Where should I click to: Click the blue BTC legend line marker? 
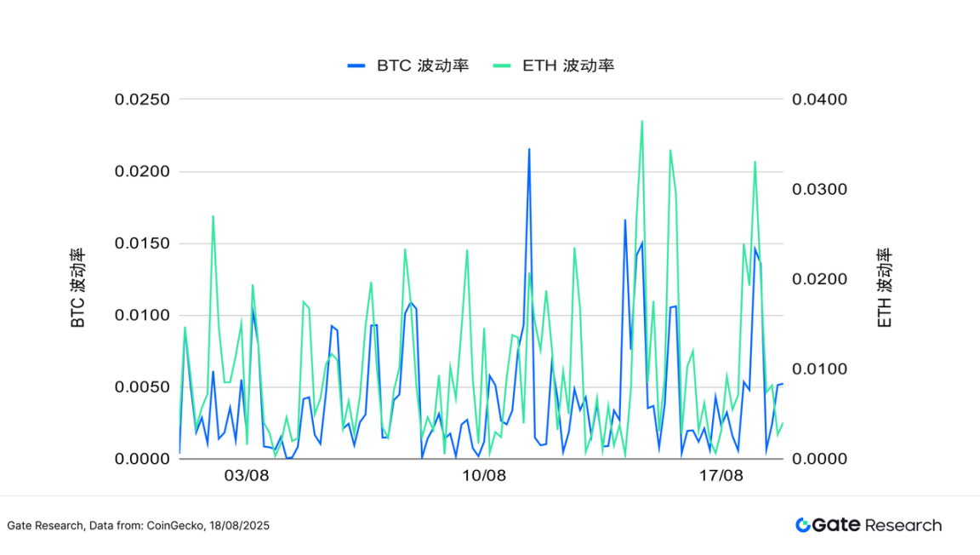tap(356, 66)
